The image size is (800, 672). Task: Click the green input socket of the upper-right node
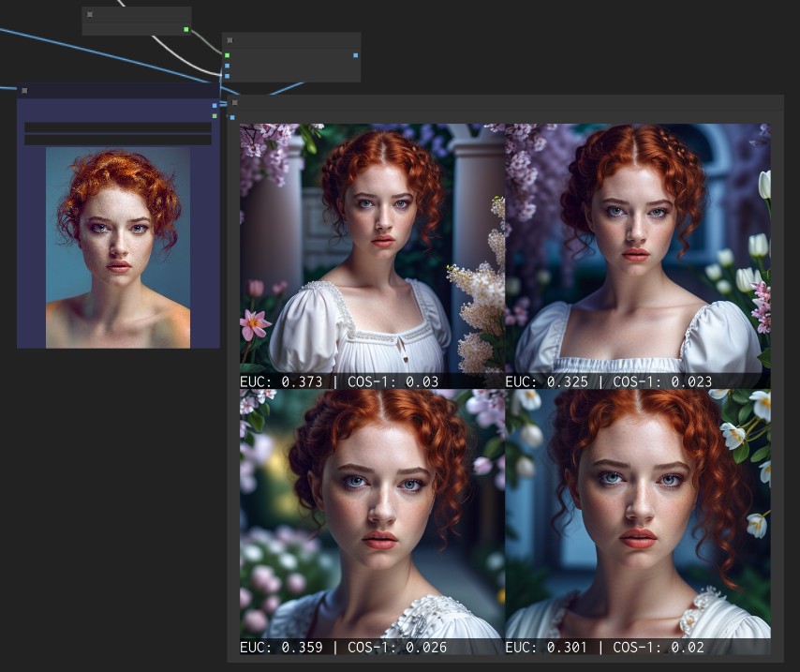(227, 55)
